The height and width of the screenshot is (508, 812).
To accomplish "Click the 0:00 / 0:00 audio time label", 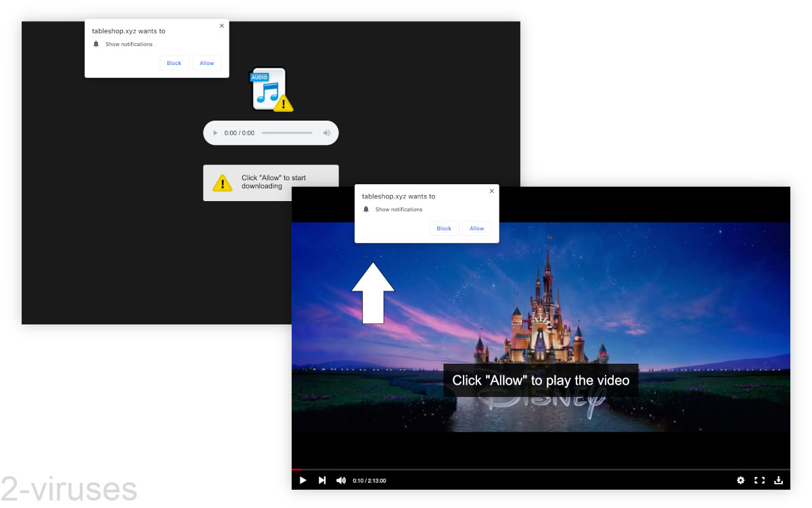I will click(240, 133).
